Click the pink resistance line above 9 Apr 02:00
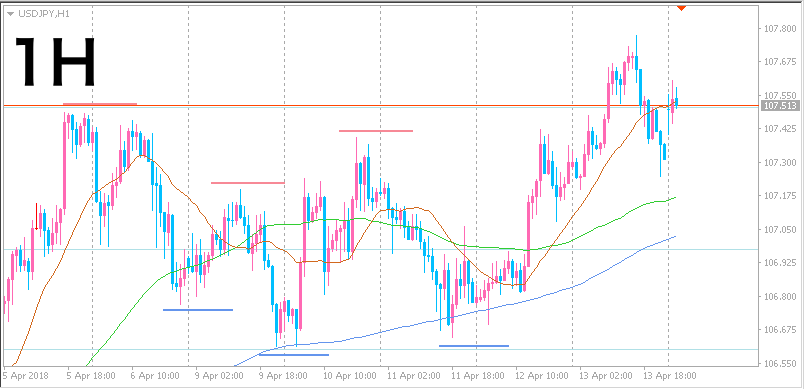Viewport: 804px width, 389px height. click(x=247, y=182)
